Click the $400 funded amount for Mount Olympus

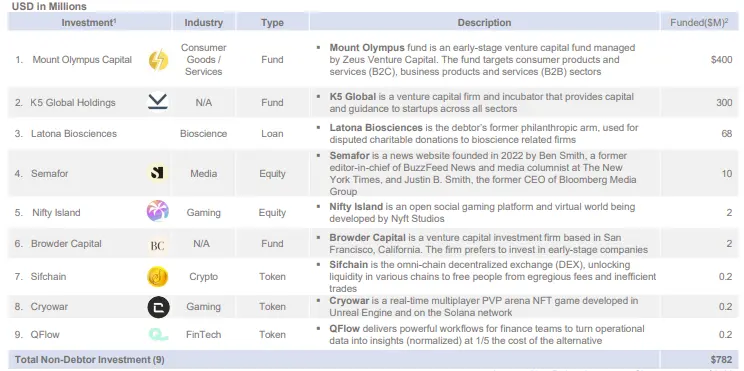(721, 60)
